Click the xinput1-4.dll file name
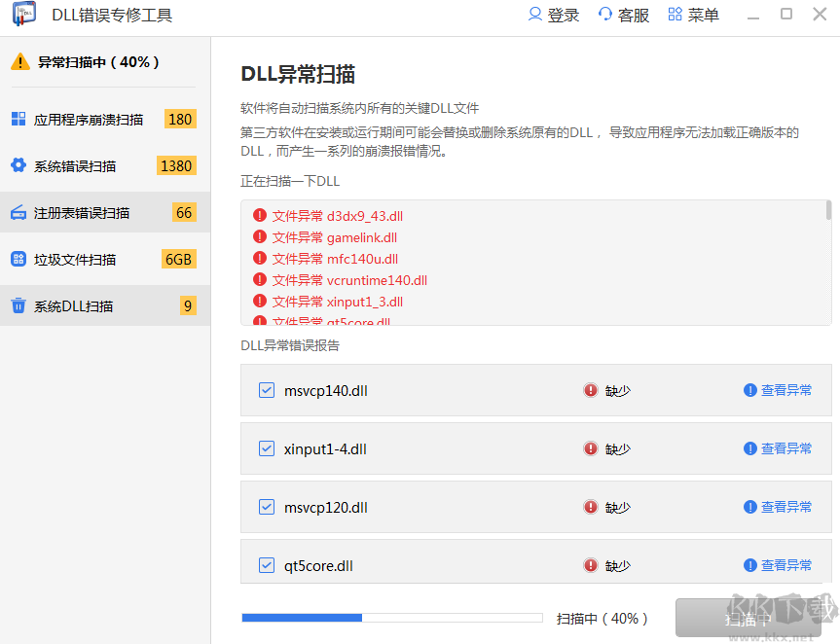This screenshot has width=840, height=644. pos(325,449)
